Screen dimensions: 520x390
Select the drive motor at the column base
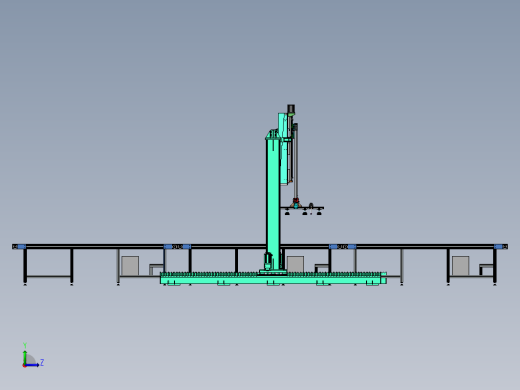268,262
